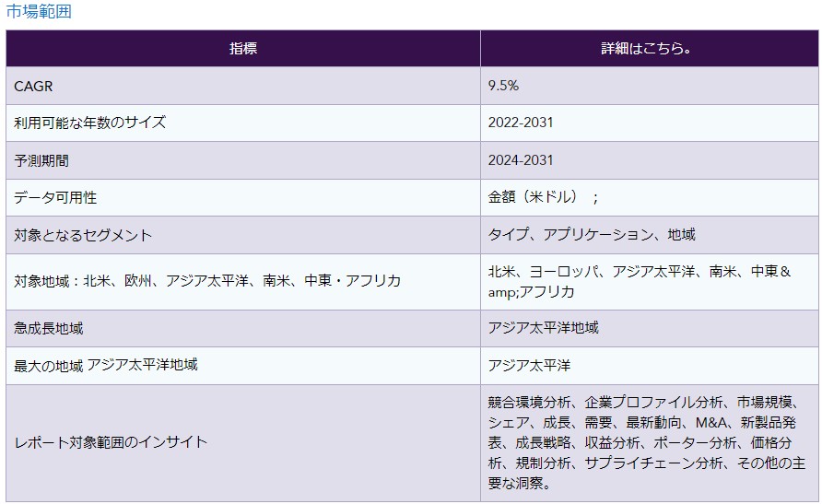Viewport: 822px width, 504px height.
Task: Select the データ可用性 cell
Action: (243, 197)
